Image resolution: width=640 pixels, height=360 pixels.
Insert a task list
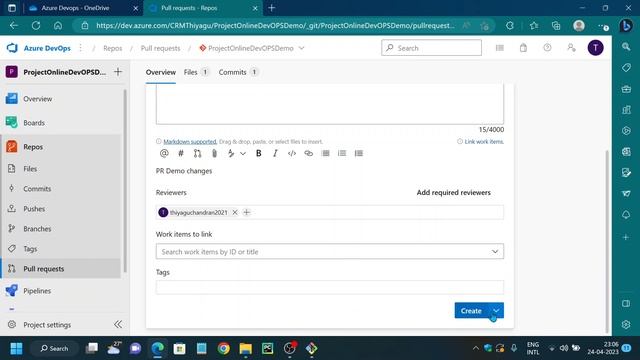pos(359,153)
